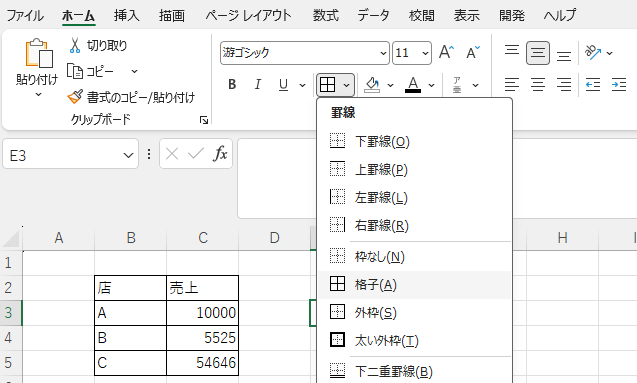
Task: Toggle Underline (U) formatting
Action: click(283, 84)
